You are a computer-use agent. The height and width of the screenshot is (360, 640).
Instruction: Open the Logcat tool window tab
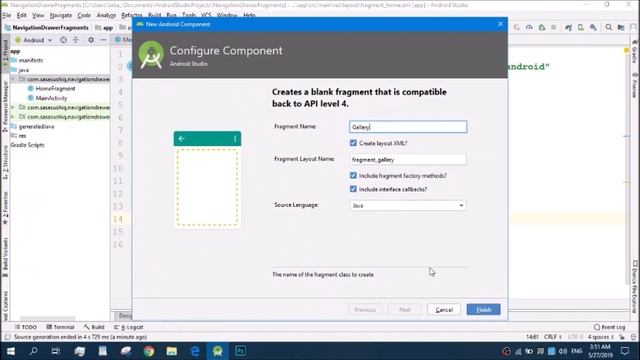[x=129, y=327]
